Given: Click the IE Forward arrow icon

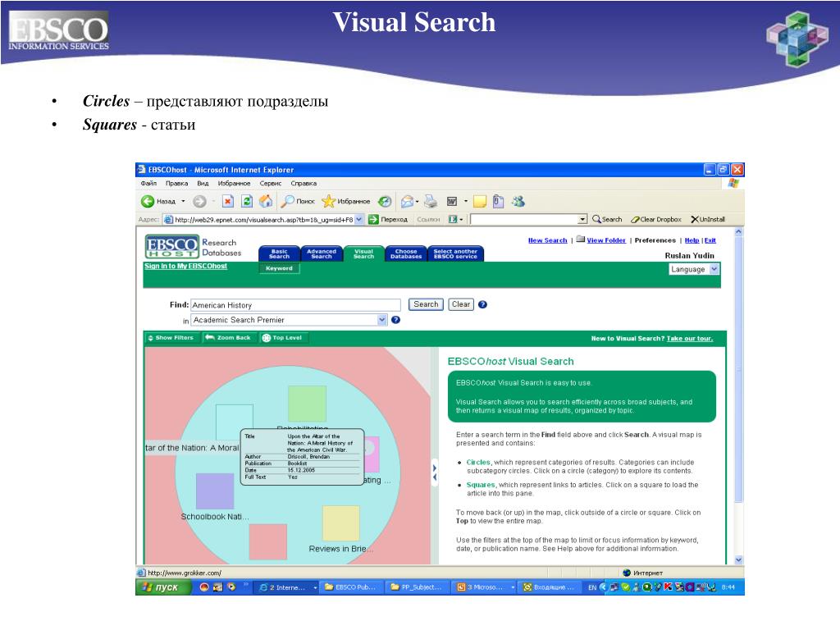Looking at the screenshot, I should click(199, 202).
